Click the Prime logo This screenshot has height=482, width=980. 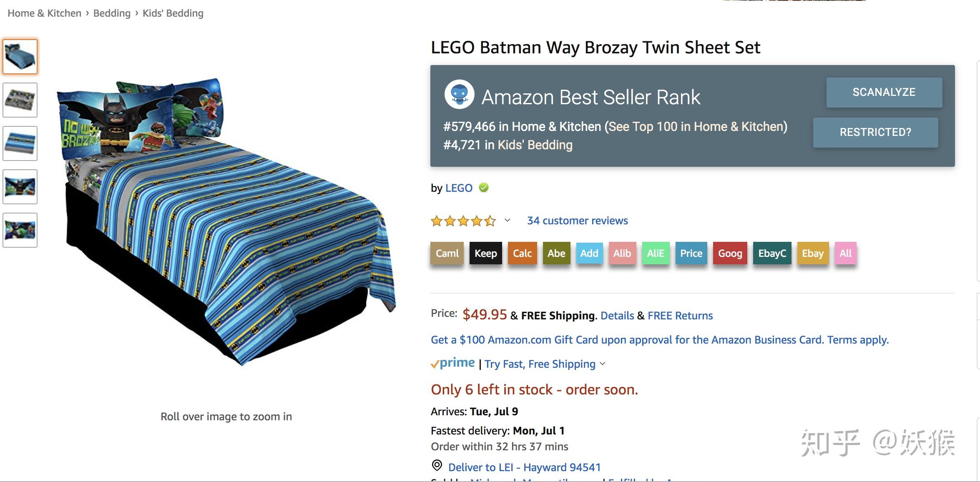453,363
